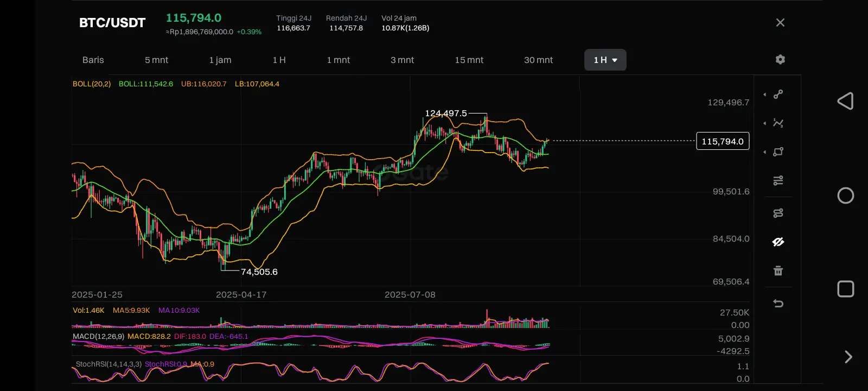The height and width of the screenshot is (391, 868).
Task: Select the 5 mnt timeframe tab
Action: [156, 60]
